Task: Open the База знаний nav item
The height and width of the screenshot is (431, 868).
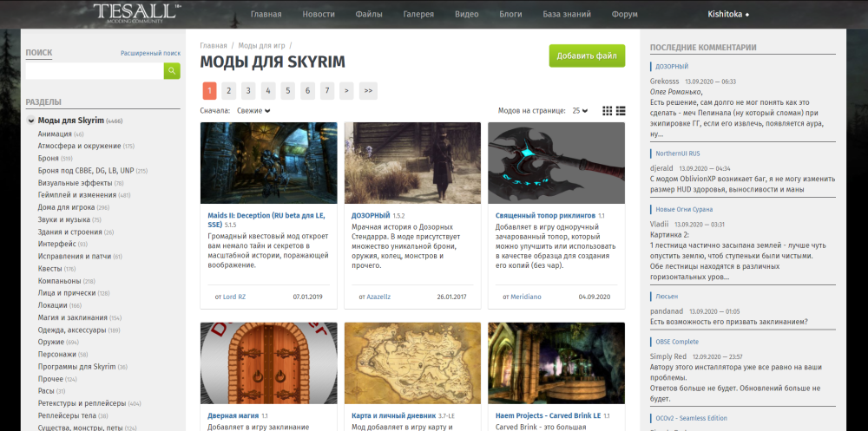Action: [567, 15]
